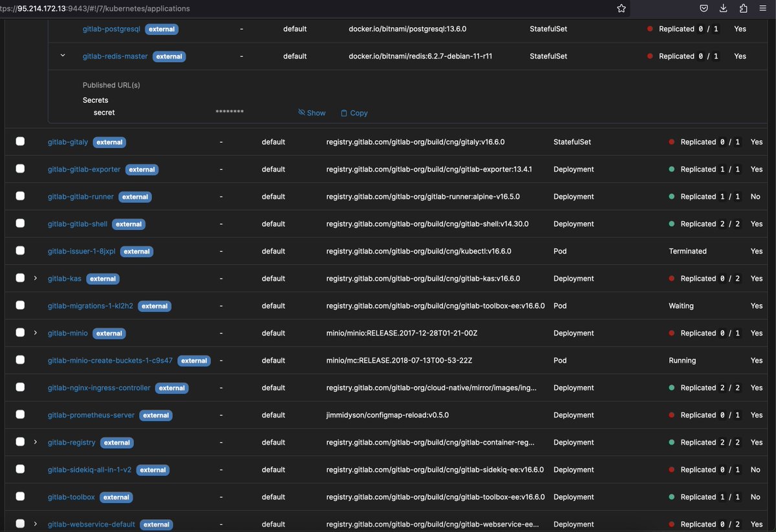
Task: Expand the gitlab-webservice-default row
Action: 36,524
